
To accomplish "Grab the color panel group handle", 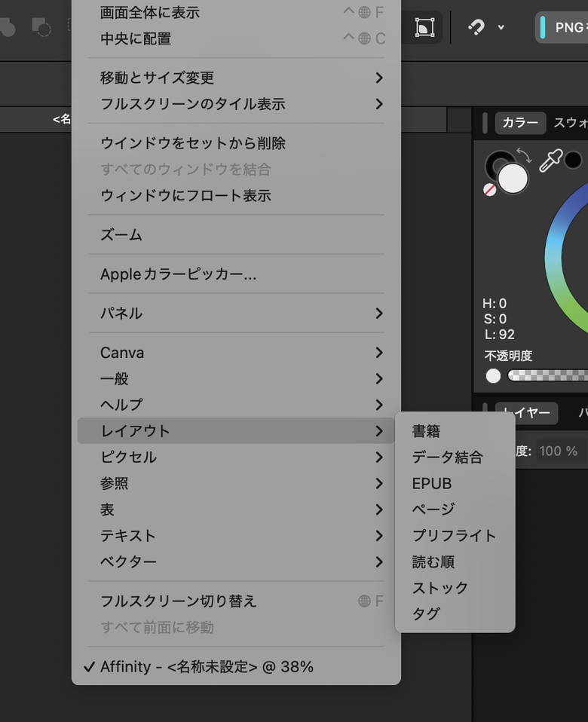I will (485, 123).
